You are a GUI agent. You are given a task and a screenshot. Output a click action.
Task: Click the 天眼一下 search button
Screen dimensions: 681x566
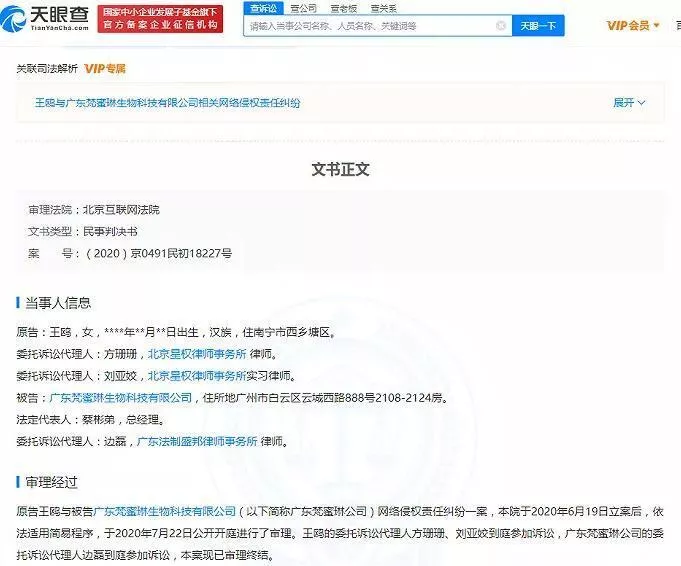(538, 26)
